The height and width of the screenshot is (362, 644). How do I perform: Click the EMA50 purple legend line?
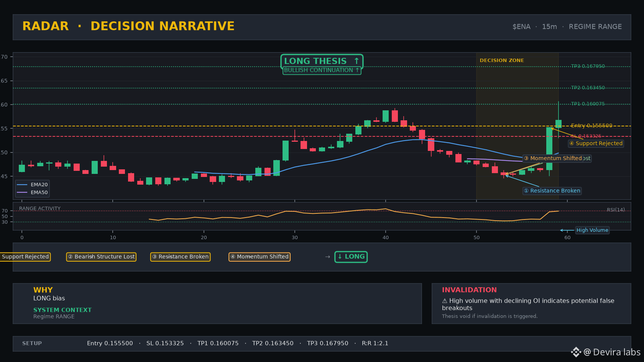click(x=22, y=192)
